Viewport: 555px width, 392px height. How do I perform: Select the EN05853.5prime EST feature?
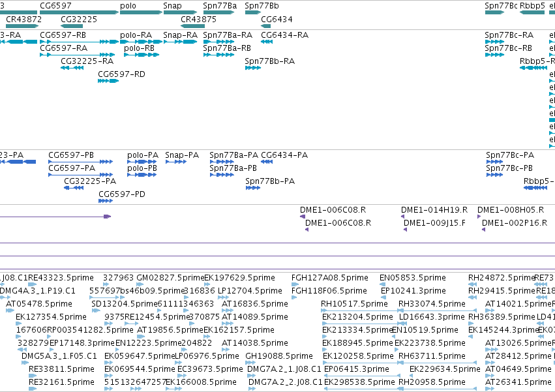pyautogui.click(x=382, y=284)
